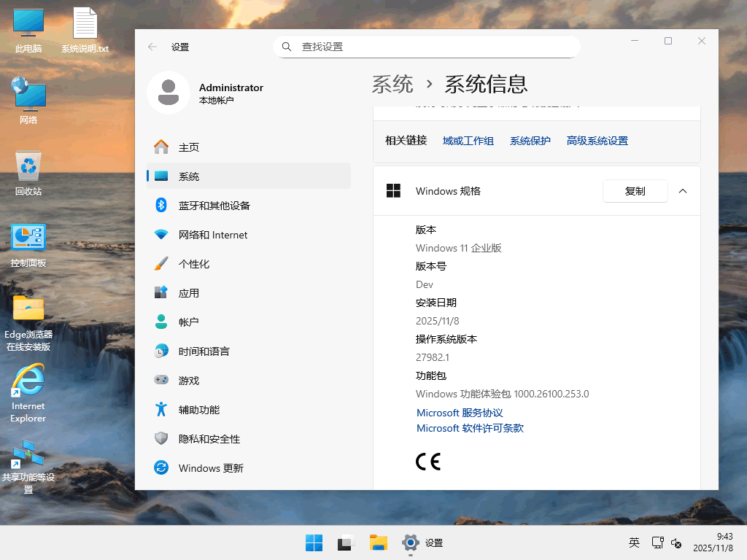Select the Internet Explorer desktop shortcut
747x560 pixels.
pyautogui.click(x=28, y=393)
